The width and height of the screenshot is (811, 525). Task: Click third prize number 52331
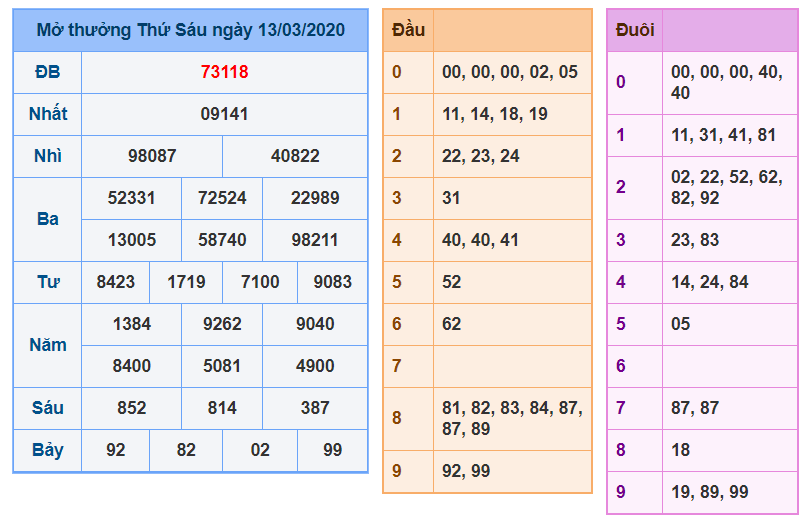tap(131, 198)
